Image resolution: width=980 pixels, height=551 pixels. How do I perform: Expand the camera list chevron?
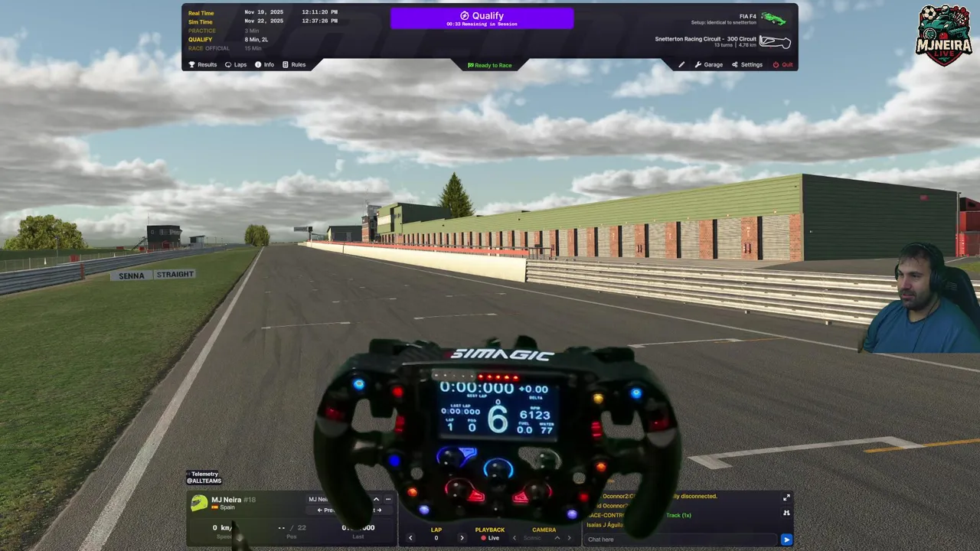tap(557, 538)
